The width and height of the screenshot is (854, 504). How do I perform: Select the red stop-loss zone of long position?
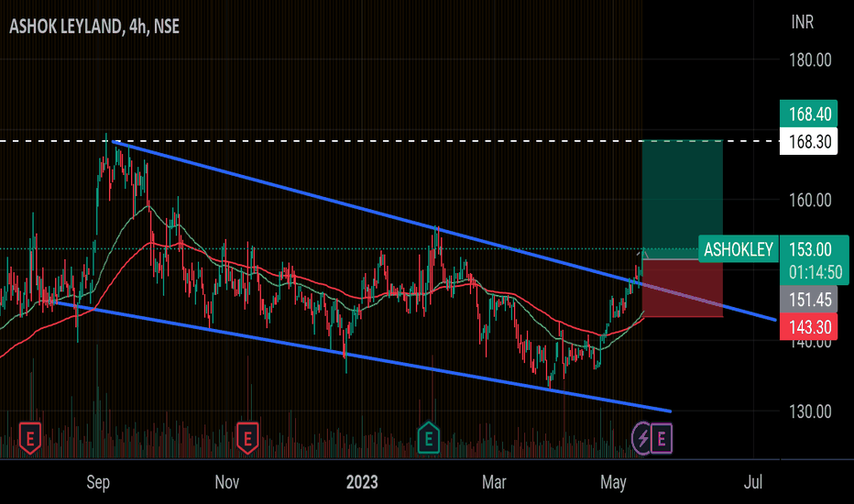683,288
